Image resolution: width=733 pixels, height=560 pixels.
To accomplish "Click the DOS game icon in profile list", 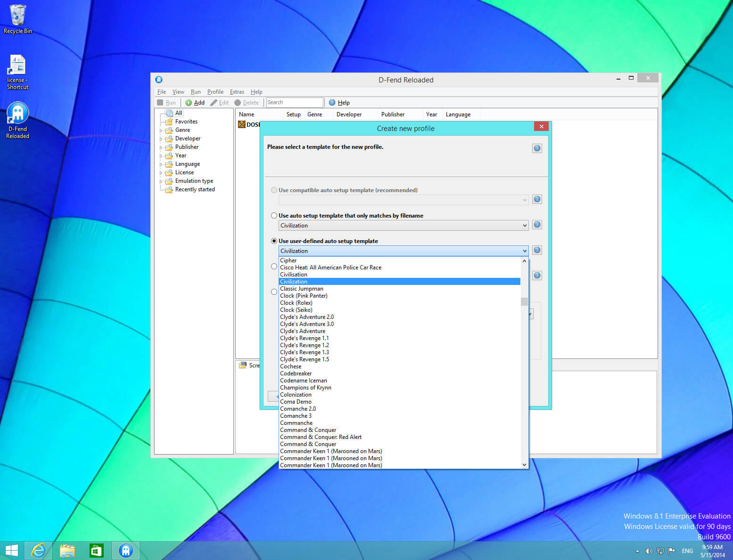I will point(242,124).
